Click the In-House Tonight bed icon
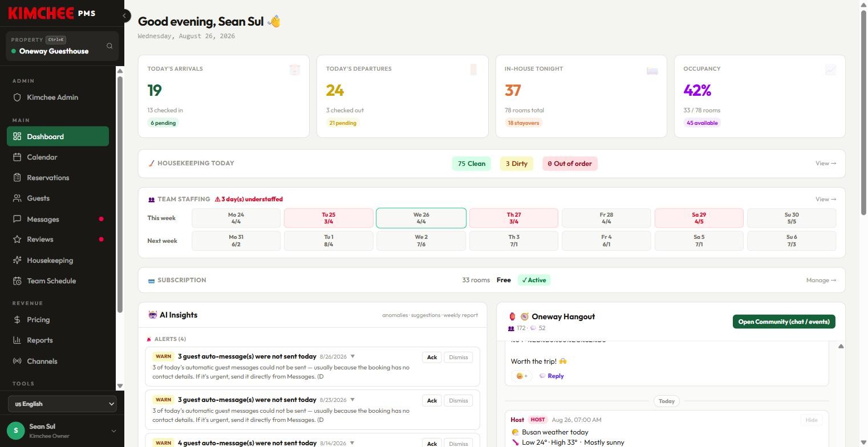 pos(652,71)
